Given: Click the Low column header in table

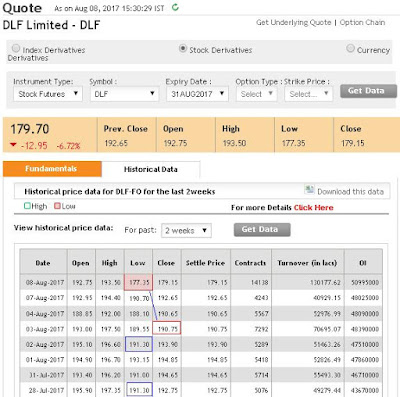Looking at the screenshot, I should tap(138, 263).
